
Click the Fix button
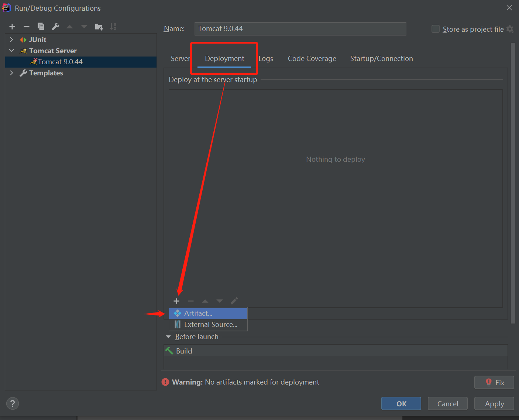[x=494, y=382]
